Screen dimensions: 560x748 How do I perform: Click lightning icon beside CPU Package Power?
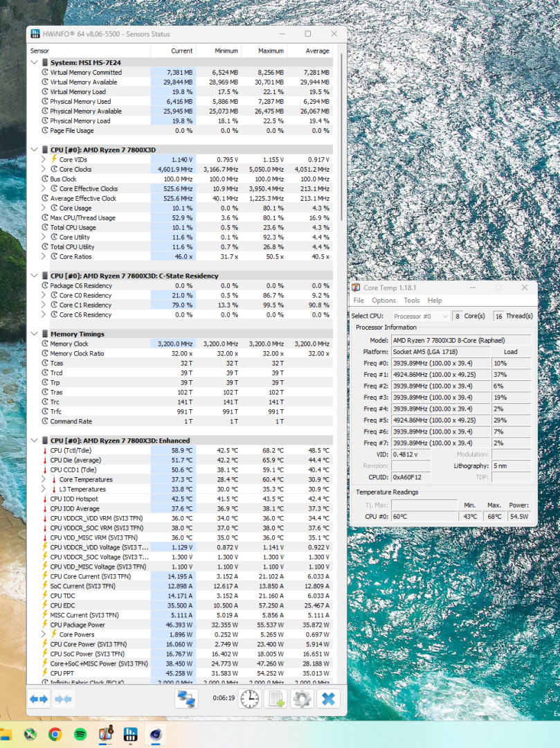coord(45,625)
